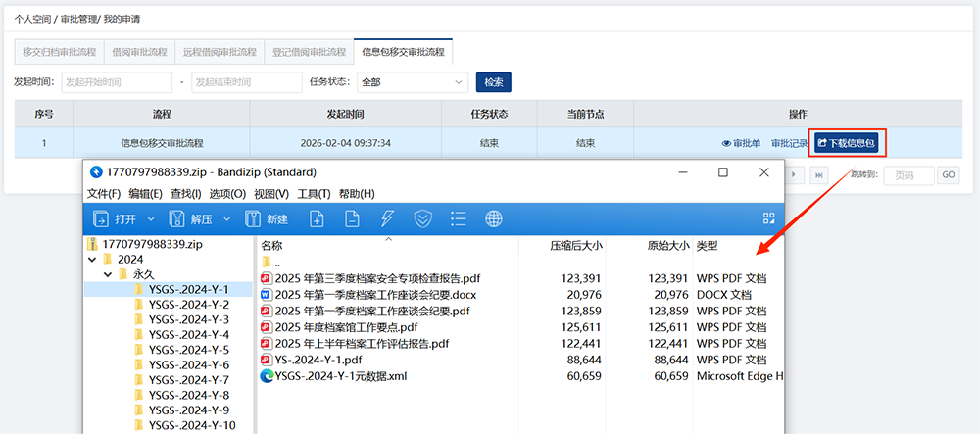Collapse the 2024 folder in tree

tap(92, 260)
